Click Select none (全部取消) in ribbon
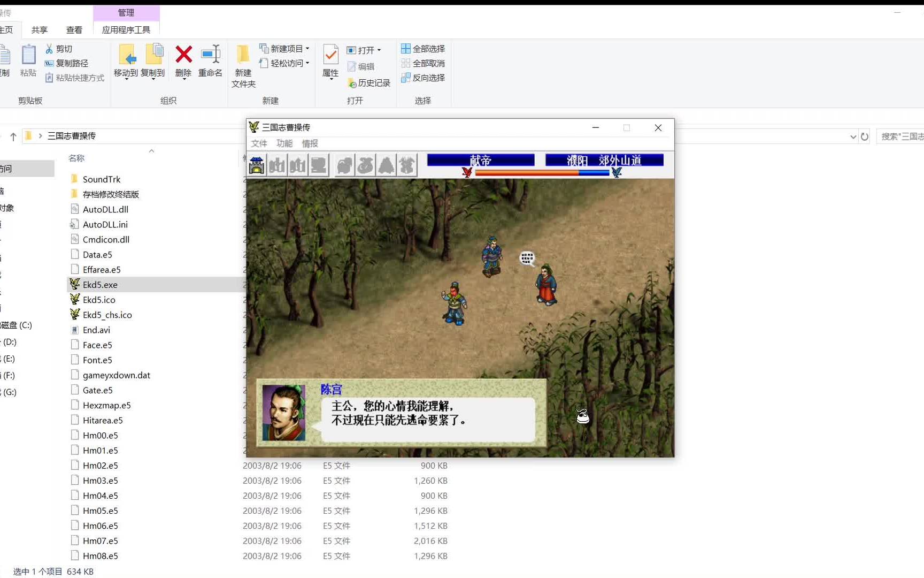 pyautogui.click(x=423, y=63)
